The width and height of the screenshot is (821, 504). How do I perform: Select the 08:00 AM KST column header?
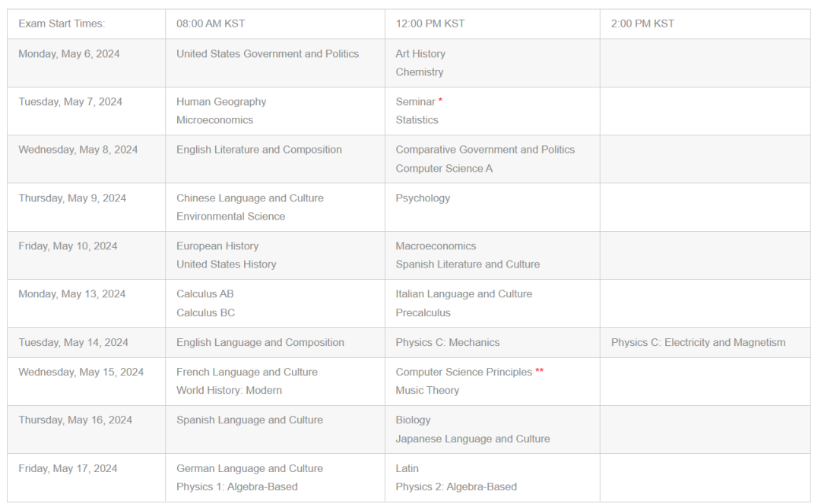211,24
